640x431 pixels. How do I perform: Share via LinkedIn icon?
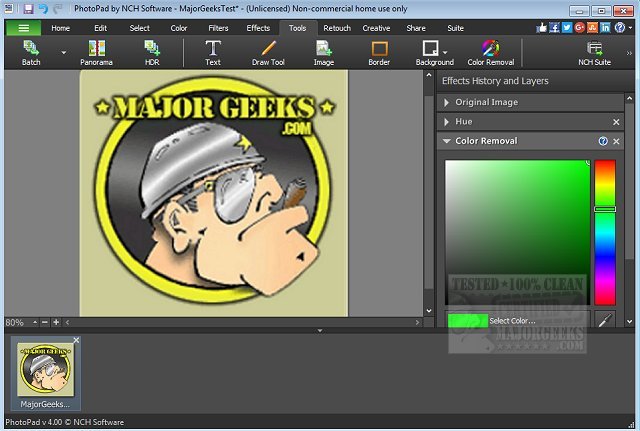click(x=605, y=27)
